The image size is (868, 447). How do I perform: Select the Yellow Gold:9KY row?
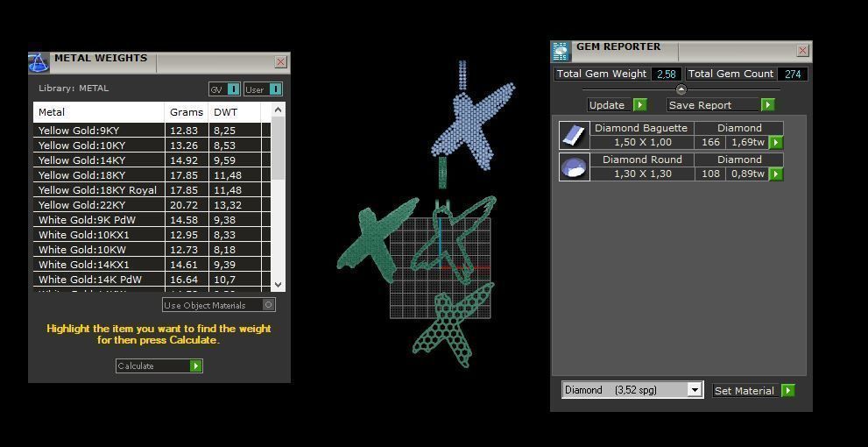coord(152,131)
